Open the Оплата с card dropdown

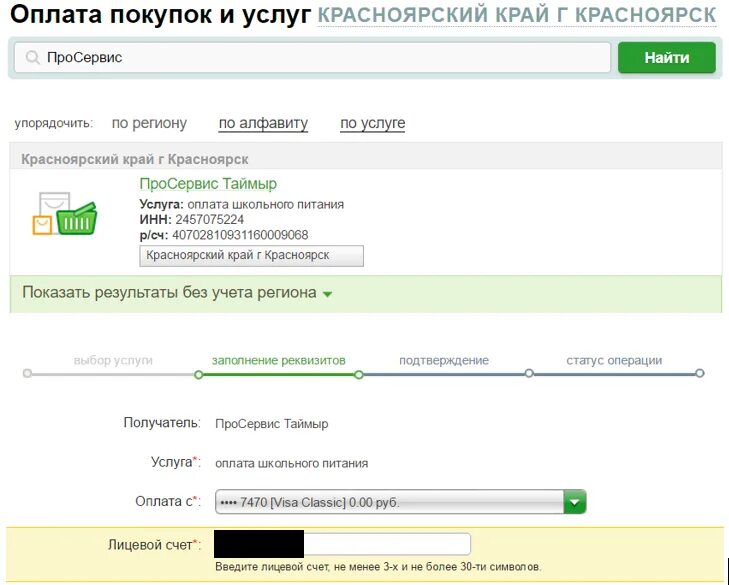(400, 502)
